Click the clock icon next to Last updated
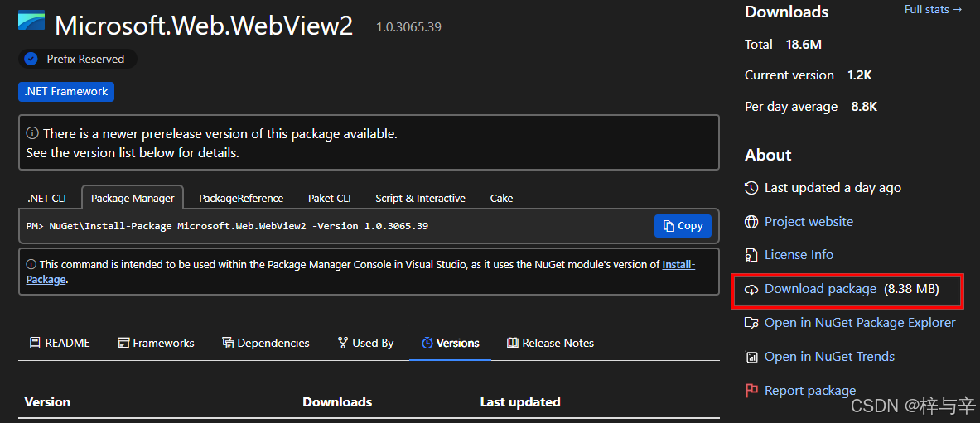This screenshot has width=980, height=423. click(751, 188)
